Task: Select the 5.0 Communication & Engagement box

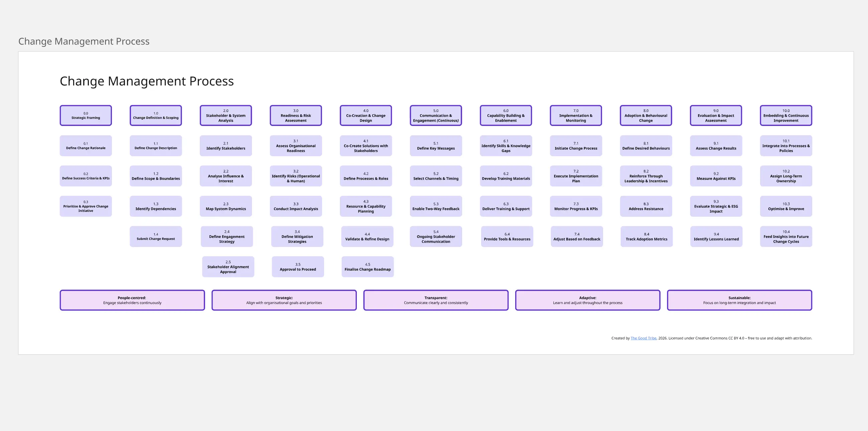Action: click(x=436, y=115)
